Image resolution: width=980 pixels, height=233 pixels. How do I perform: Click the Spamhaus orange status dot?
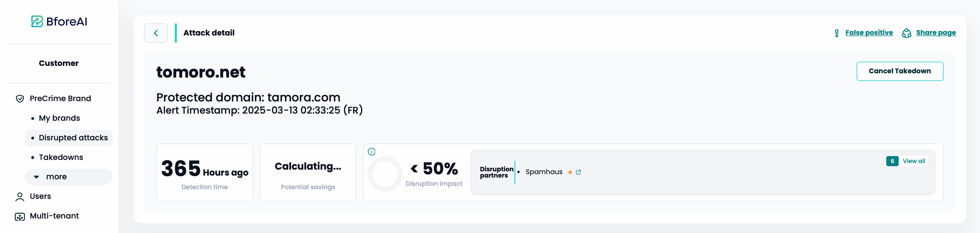[570, 172]
